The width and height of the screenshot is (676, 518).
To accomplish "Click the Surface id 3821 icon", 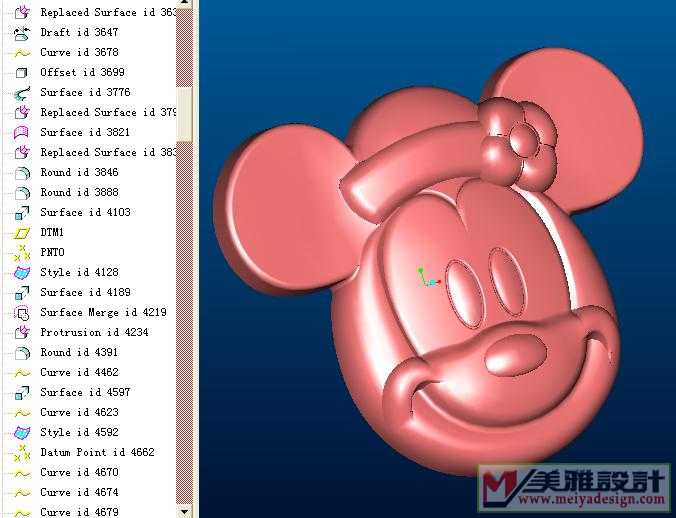I will [x=22, y=132].
